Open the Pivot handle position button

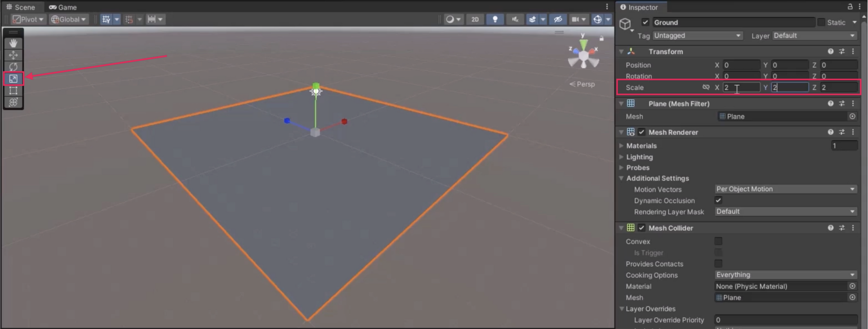pyautogui.click(x=28, y=19)
